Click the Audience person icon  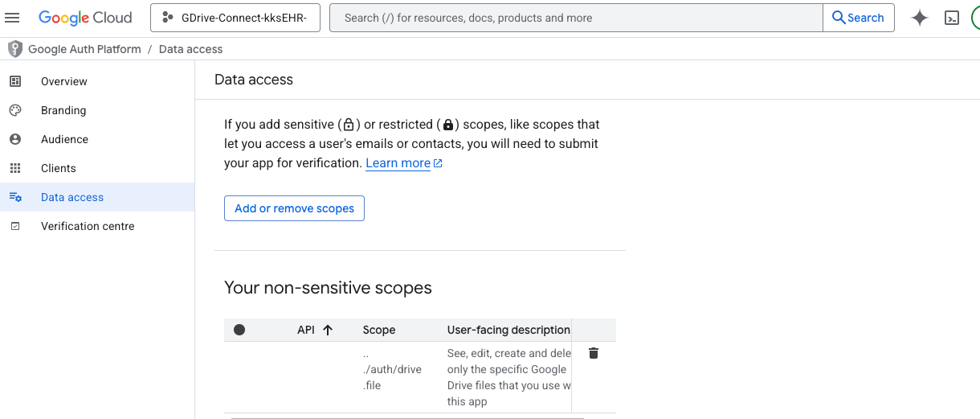pos(15,139)
